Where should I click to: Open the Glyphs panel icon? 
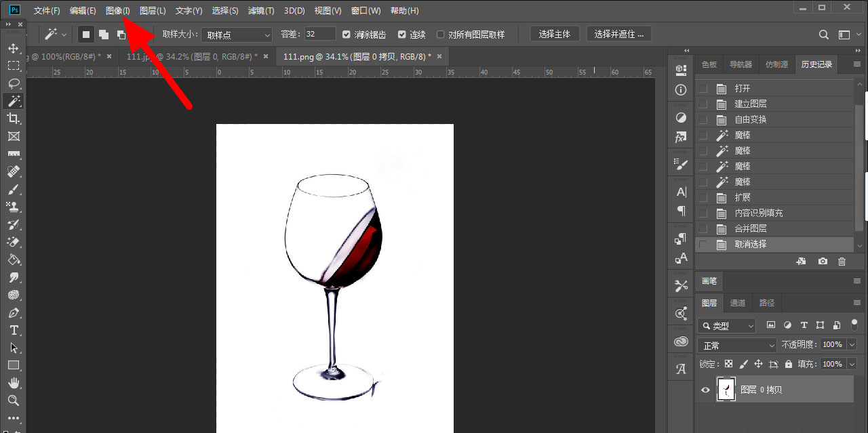pyautogui.click(x=682, y=369)
